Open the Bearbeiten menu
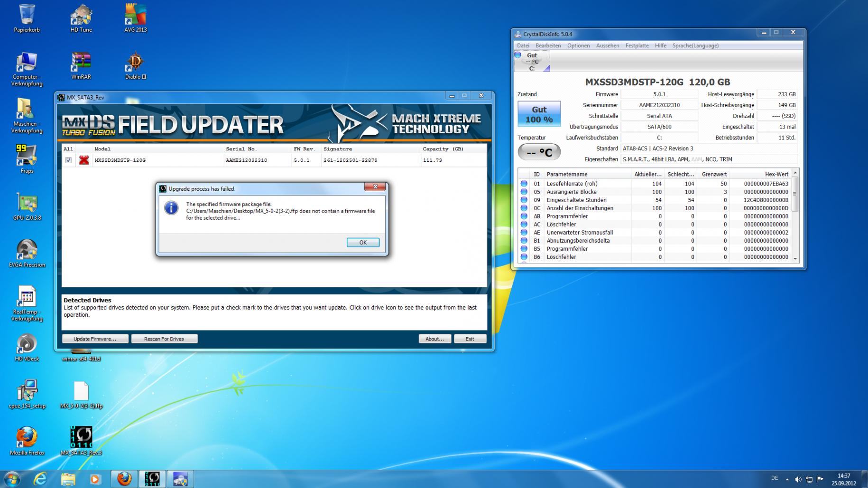868x488 pixels. point(548,46)
